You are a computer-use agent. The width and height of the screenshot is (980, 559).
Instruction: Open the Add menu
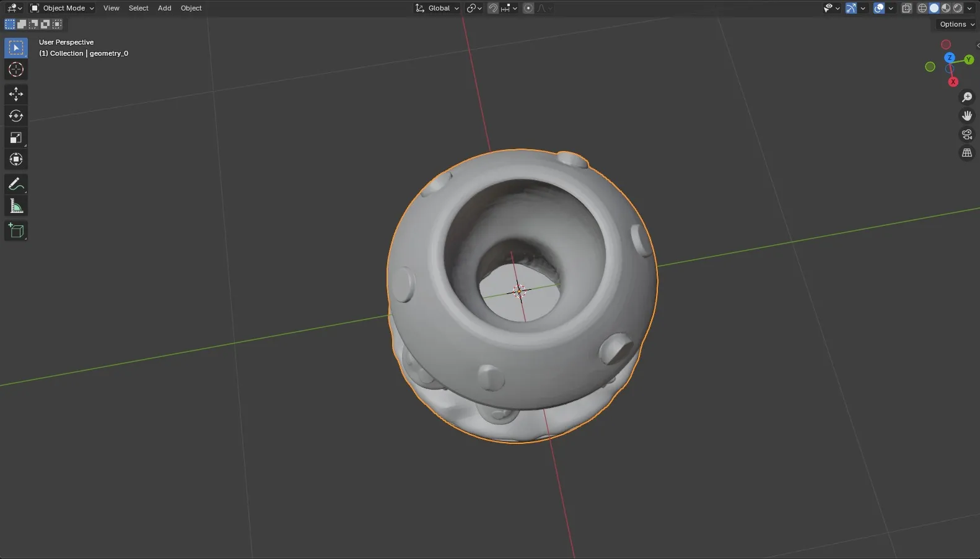click(x=164, y=8)
